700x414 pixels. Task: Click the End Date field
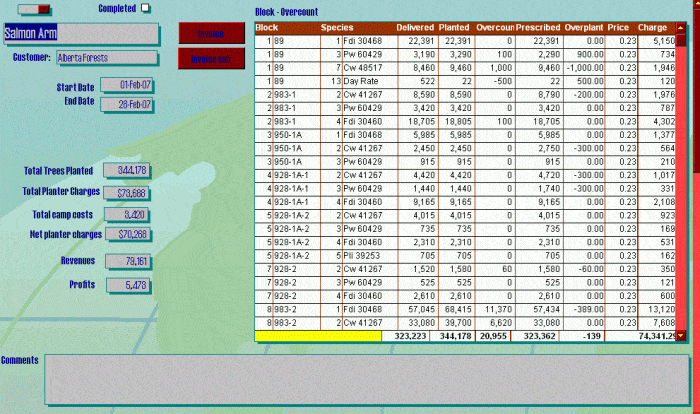(x=127, y=104)
